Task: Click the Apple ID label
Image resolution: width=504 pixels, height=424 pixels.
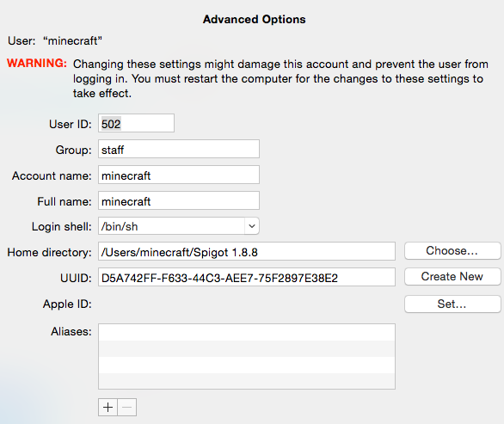Action: (x=67, y=304)
